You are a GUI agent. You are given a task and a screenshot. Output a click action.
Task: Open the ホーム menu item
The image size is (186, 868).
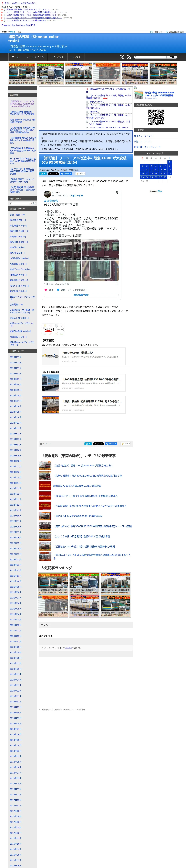[15, 57]
